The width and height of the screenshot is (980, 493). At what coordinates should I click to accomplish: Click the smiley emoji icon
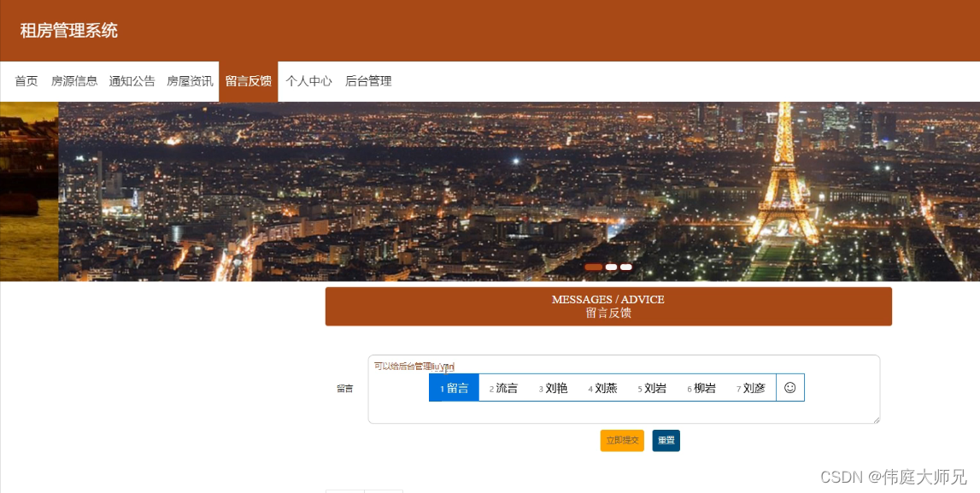tap(791, 387)
